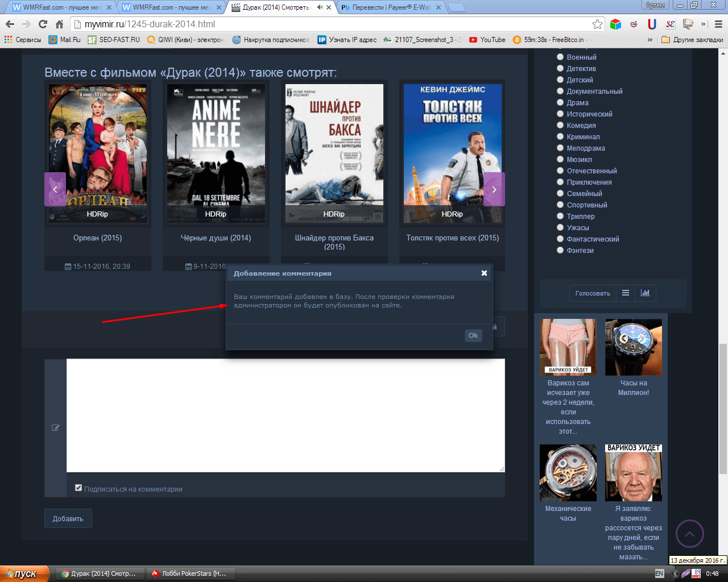Open QIWI (Киви) bookmark

pyautogui.click(x=186, y=40)
